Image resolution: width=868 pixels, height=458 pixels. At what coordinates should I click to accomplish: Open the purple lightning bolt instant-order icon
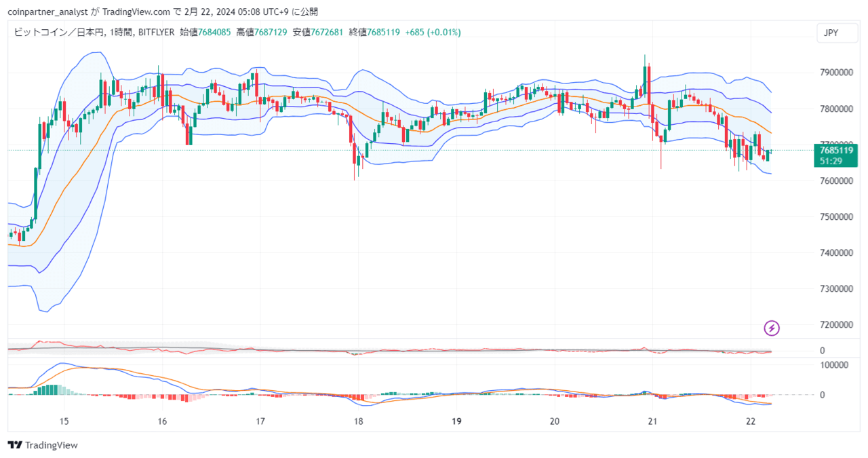tap(772, 328)
